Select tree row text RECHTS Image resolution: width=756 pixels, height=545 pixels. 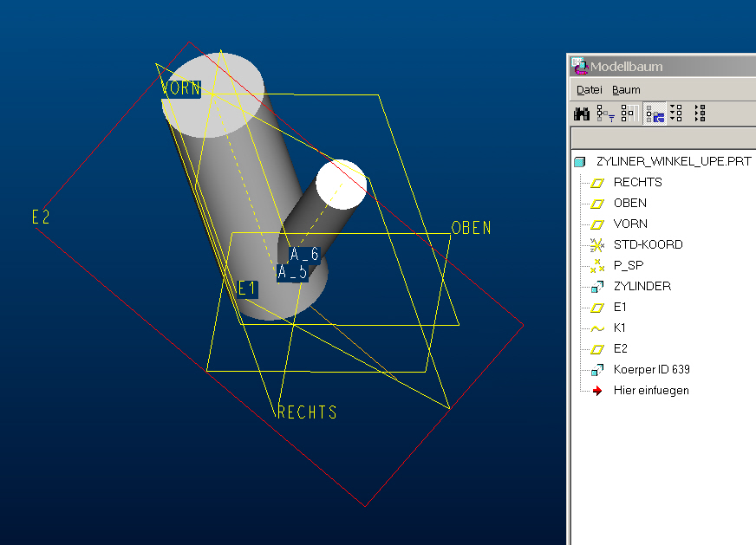pos(637,182)
